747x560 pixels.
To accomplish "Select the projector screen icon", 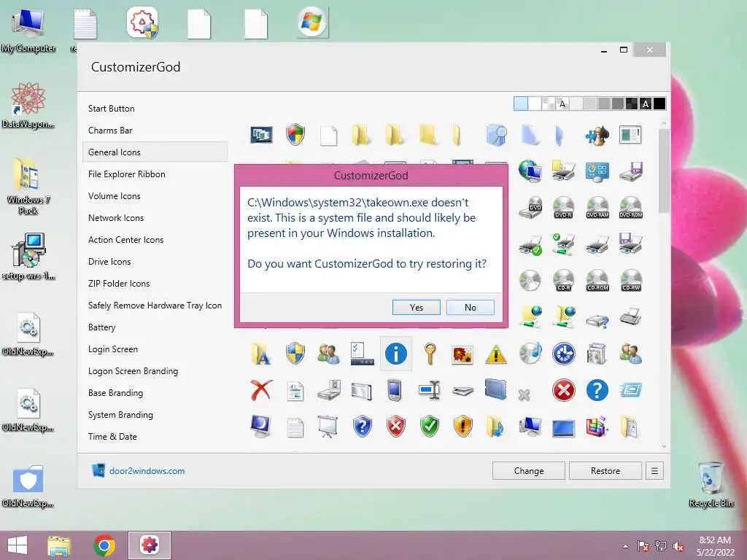I will (x=328, y=426).
